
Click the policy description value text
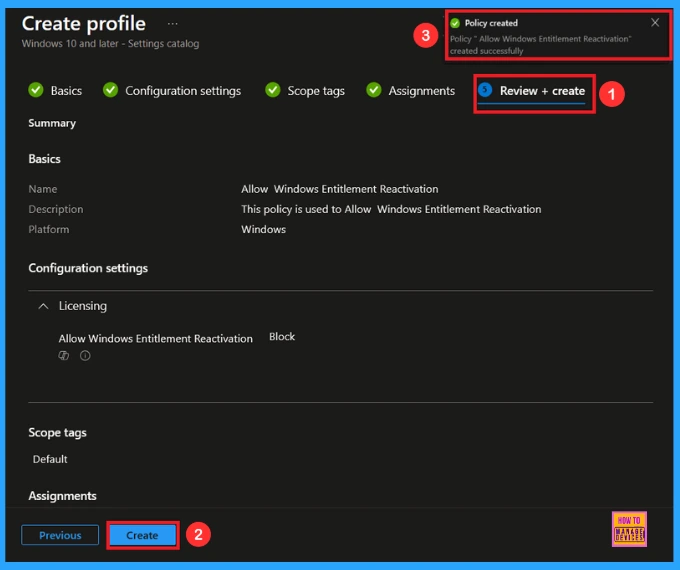(x=391, y=209)
